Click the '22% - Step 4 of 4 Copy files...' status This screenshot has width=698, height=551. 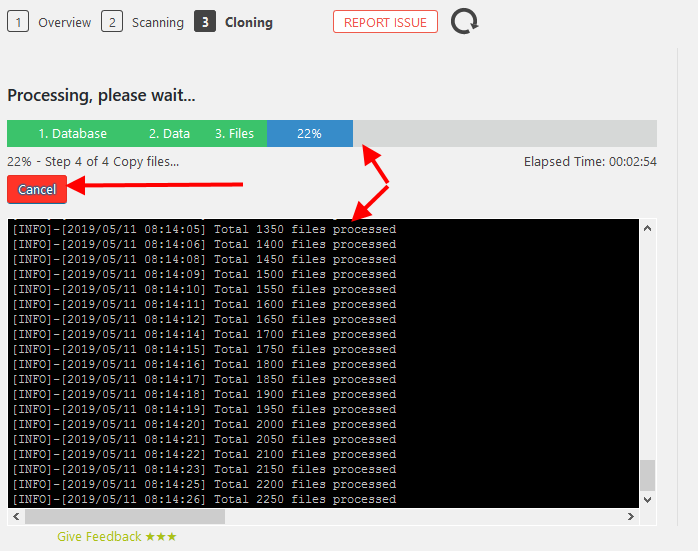[93, 162]
